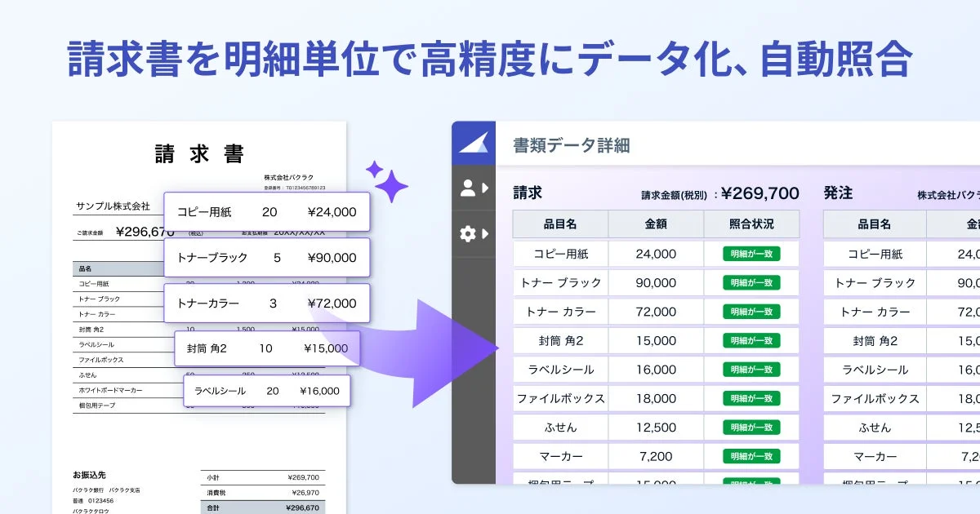The height and width of the screenshot is (514, 980).
Task: Click the 明細が一致 badge for コピー用紙
Action: coord(751,254)
